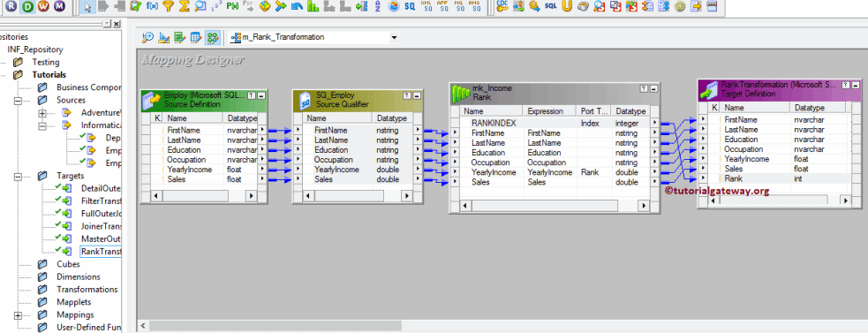Open the m_Rank_Transformation mapping dropdown

coord(394,38)
